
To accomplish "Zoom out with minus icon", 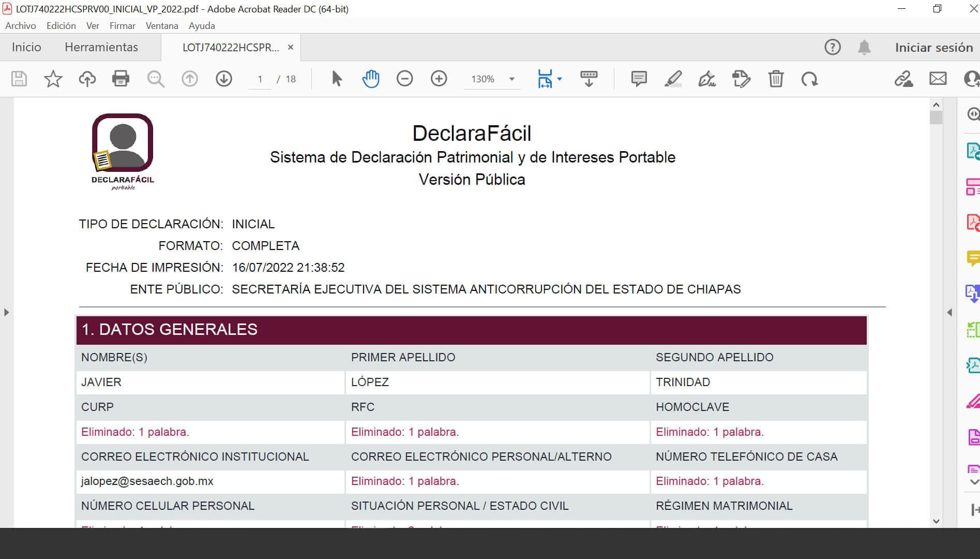I will [x=404, y=79].
